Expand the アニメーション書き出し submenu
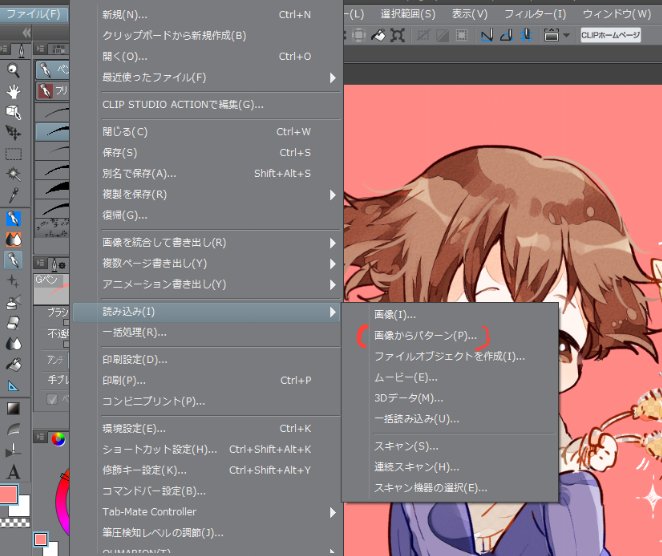Viewport: 662px width, 556px height. (x=332, y=285)
